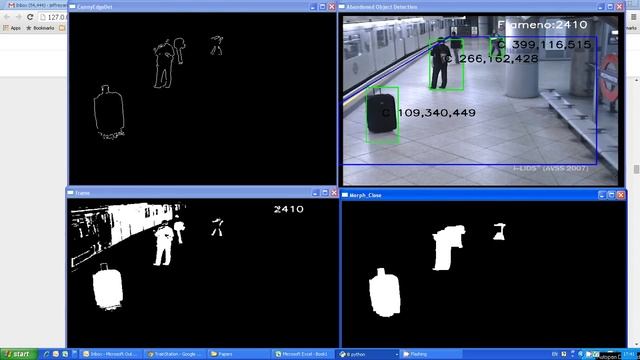The image size is (640, 360).
Task: Click the Frameno:2410 overlay text
Action: [543, 24]
